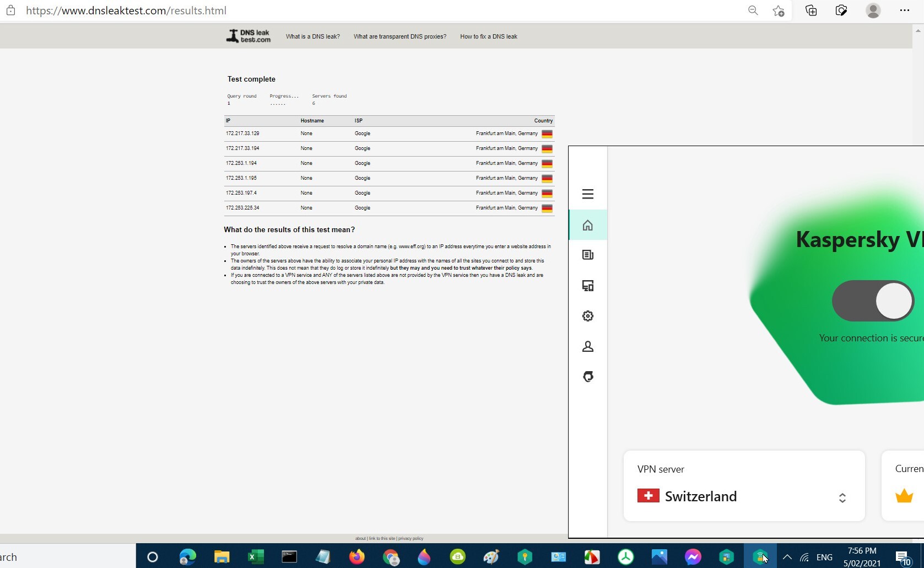Open the Command Prompt taskbar icon
Image resolution: width=924 pixels, height=568 pixels.
click(x=289, y=557)
